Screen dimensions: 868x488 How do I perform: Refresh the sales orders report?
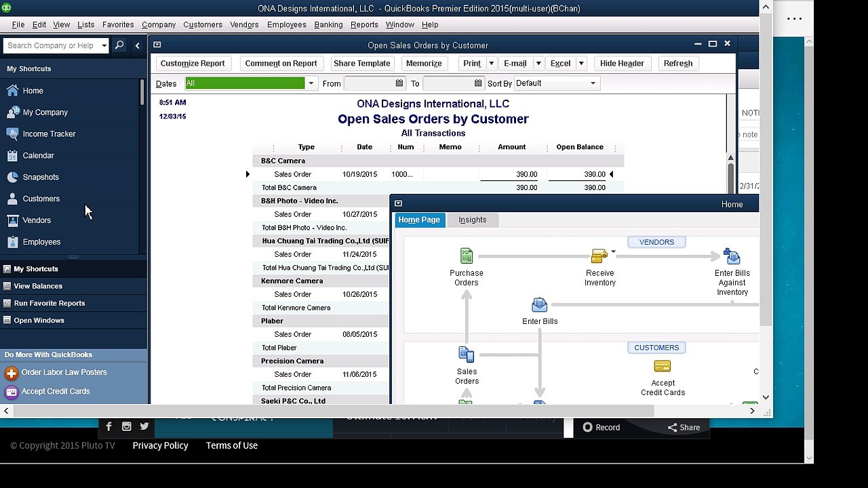coord(678,64)
